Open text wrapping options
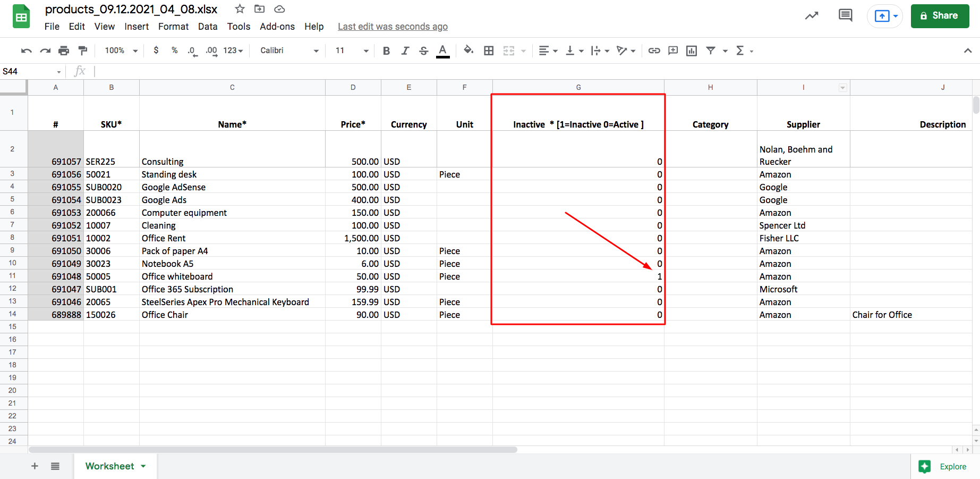980x479 pixels. 600,51
